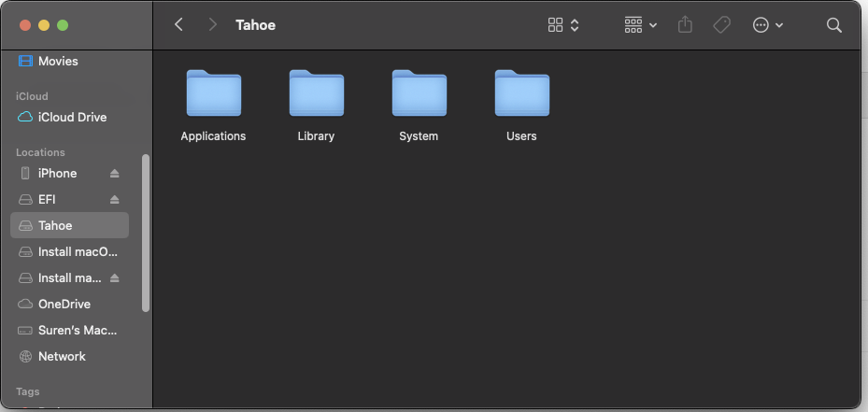Open Movies in the sidebar

click(x=70, y=61)
